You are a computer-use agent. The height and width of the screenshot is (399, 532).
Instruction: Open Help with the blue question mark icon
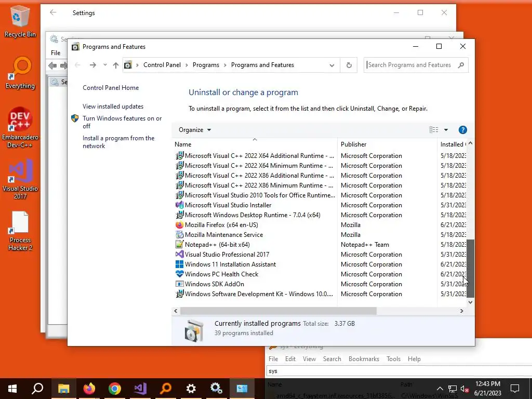(462, 130)
